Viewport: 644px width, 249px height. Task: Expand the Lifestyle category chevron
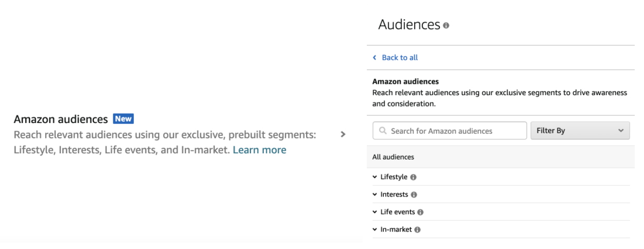[375, 177]
